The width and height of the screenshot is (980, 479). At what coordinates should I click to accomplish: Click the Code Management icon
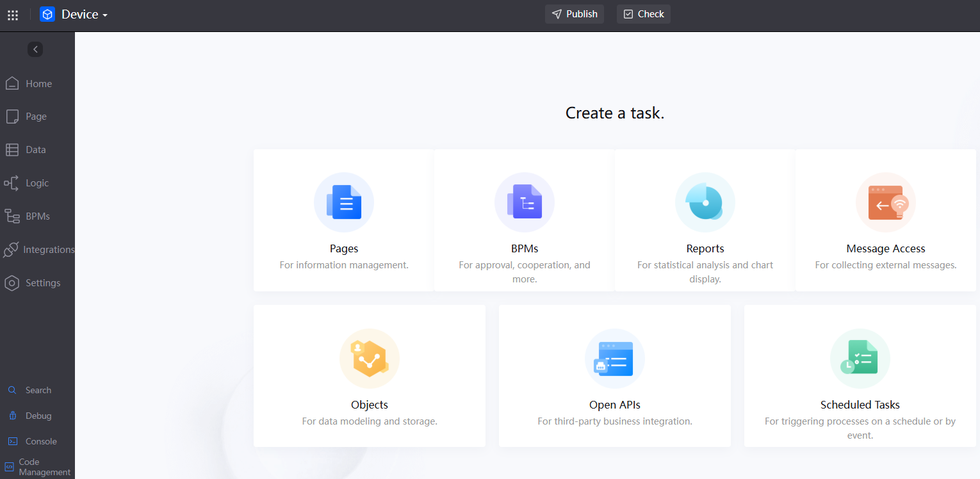[10, 467]
